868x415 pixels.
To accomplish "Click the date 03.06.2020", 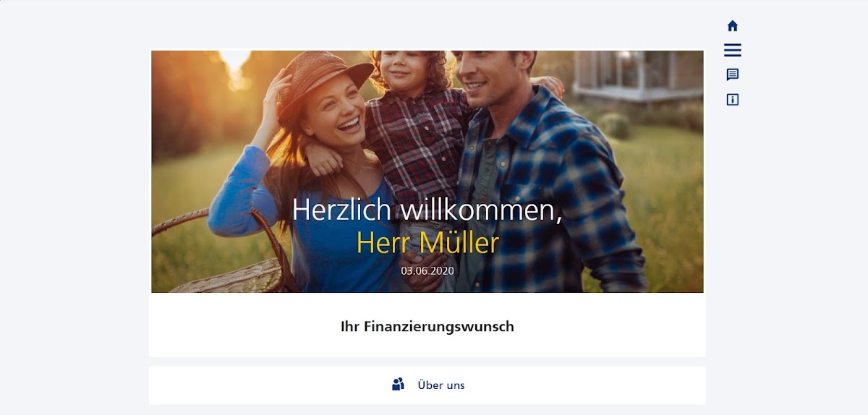I will tap(427, 270).
